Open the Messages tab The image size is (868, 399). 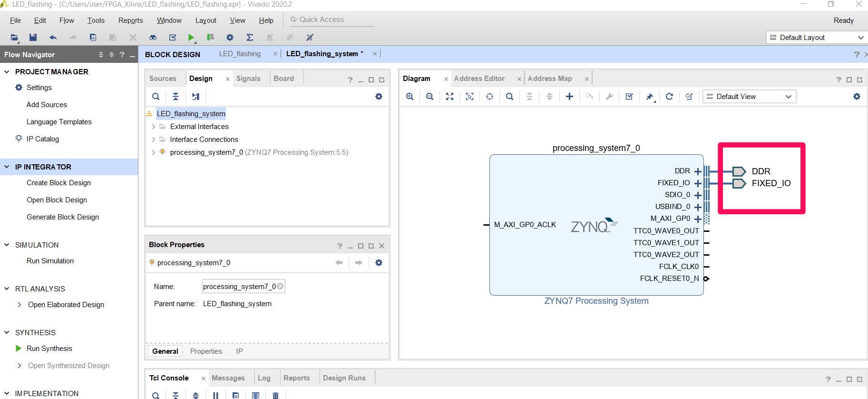(x=228, y=378)
